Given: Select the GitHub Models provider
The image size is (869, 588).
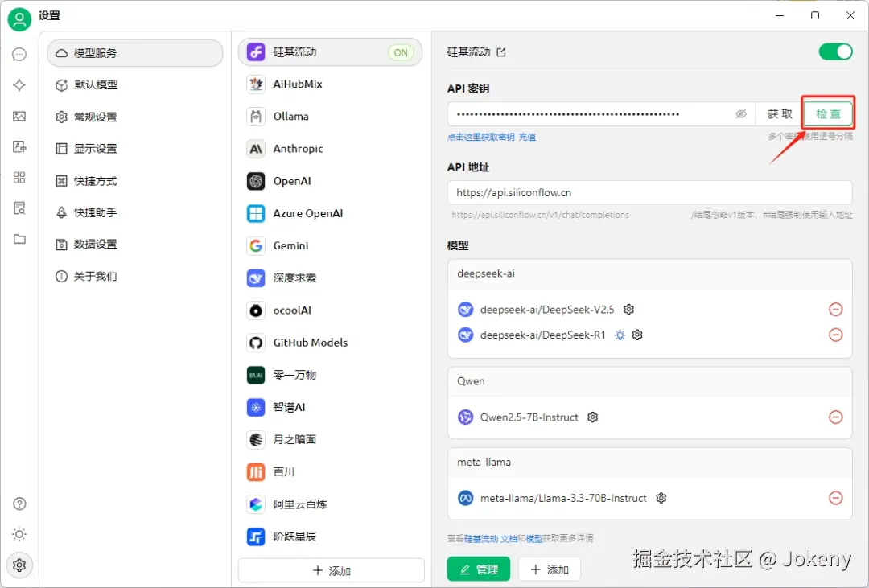Looking at the screenshot, I should point(331,343).
